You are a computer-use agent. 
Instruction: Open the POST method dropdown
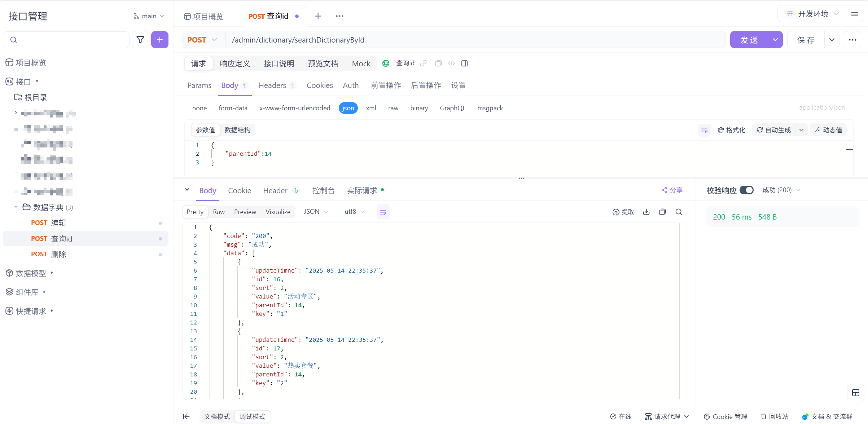(202, 40)
